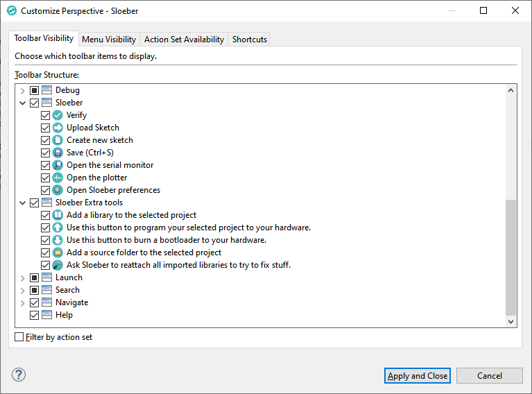Click the Sloeber toolbar group icon
Image resolution: width=532 pixels, height=394 pixels.
(x=47, y=103)
